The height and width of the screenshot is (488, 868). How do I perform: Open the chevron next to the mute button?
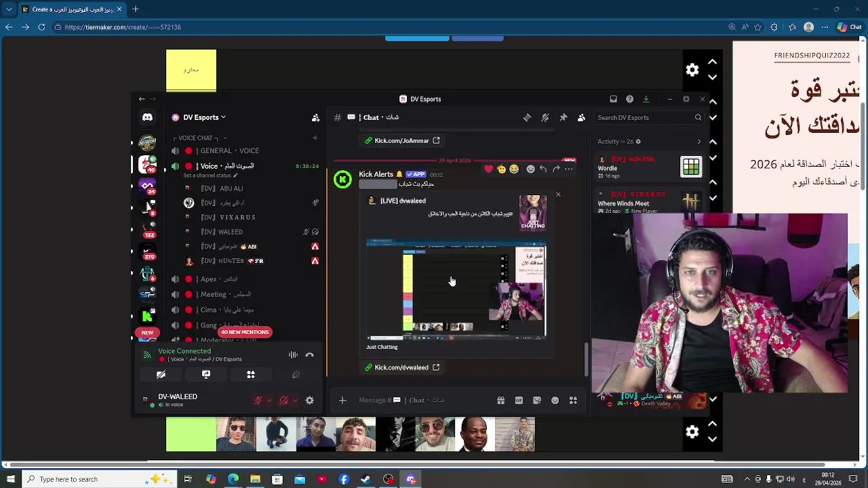(269, 401)
